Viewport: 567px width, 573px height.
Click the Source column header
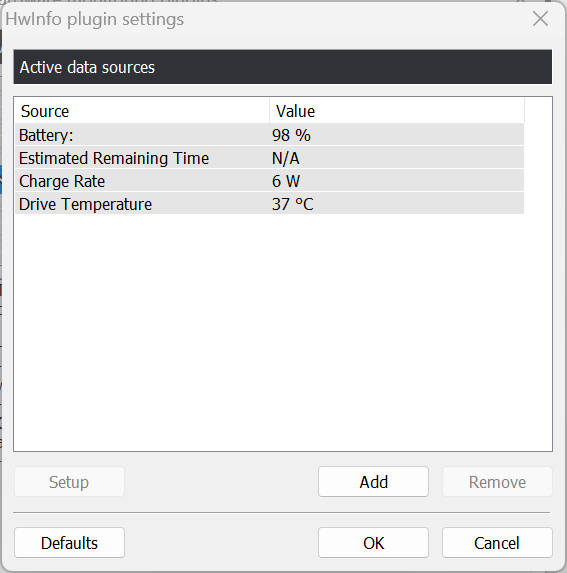(142, 111)
